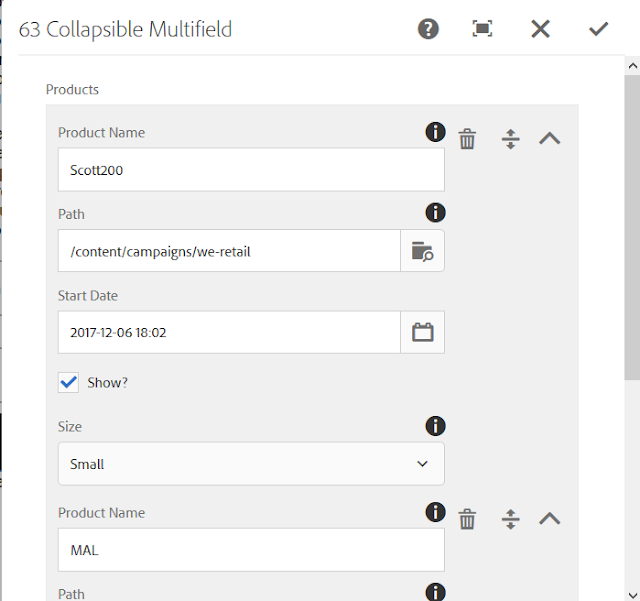Click reorder handle for Scott200 item

click(x=511, y=139)
